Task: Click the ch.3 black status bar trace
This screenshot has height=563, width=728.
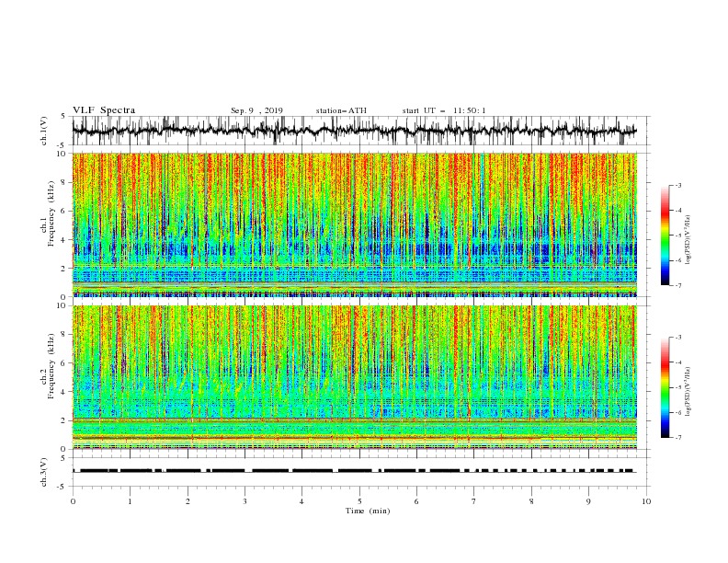Action: point(355,471)
